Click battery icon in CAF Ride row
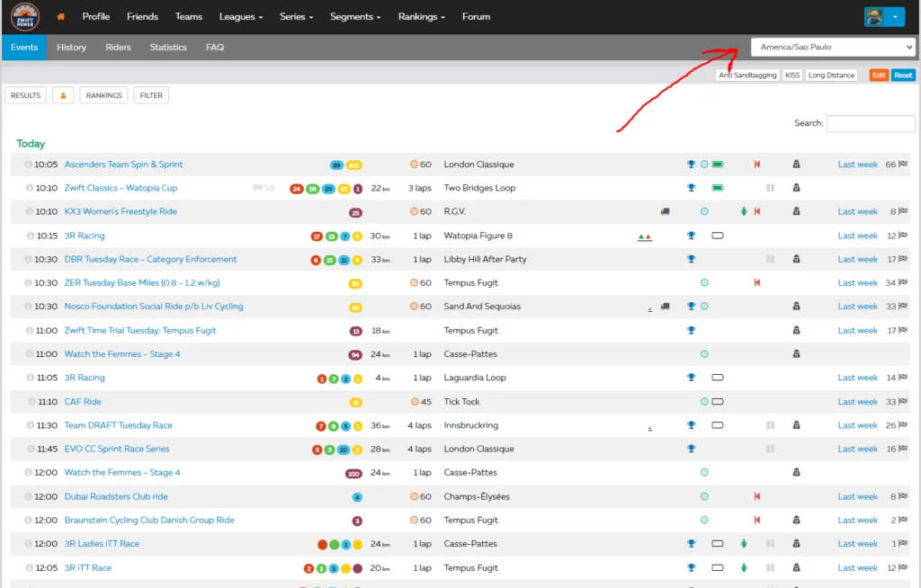Viewport: 921px width, 588px height. pyautogui.click(x=717, y=402)
